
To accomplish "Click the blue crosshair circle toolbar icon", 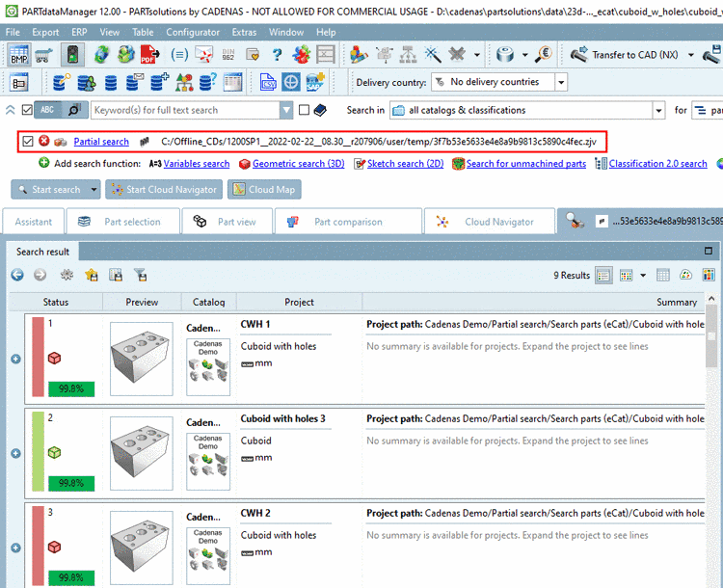I will 291,83.
